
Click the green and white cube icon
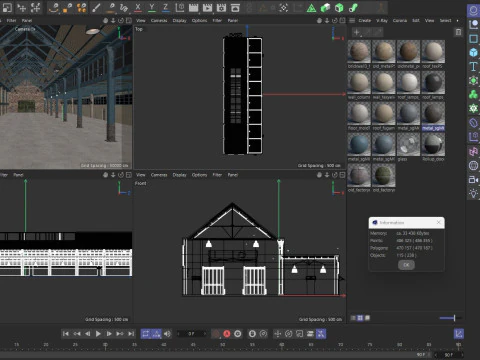(x=325, y=7)
